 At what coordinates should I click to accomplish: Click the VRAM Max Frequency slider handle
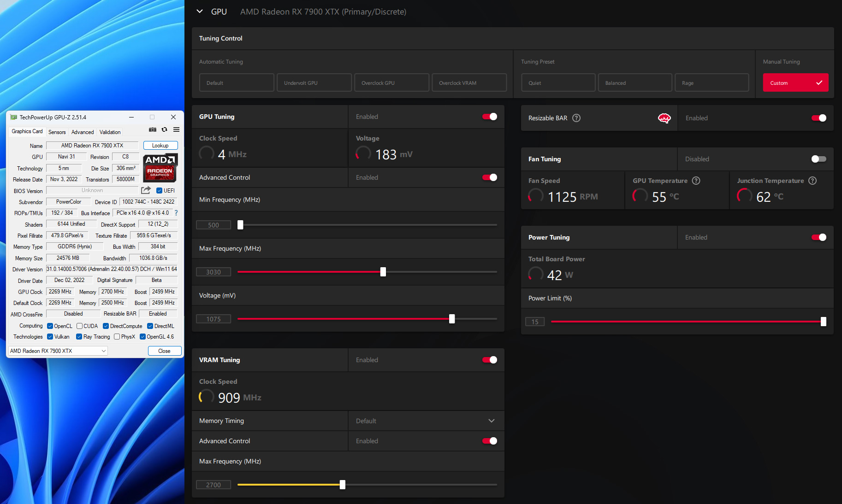click(343, 485)
